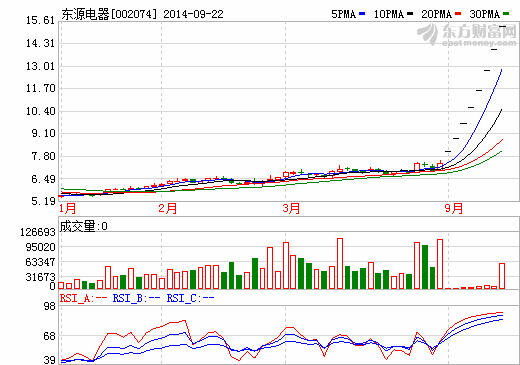Click the 95020 volume axis label
Image resolution: width=520 pixels, height=365 pixels.
point(40,247)
